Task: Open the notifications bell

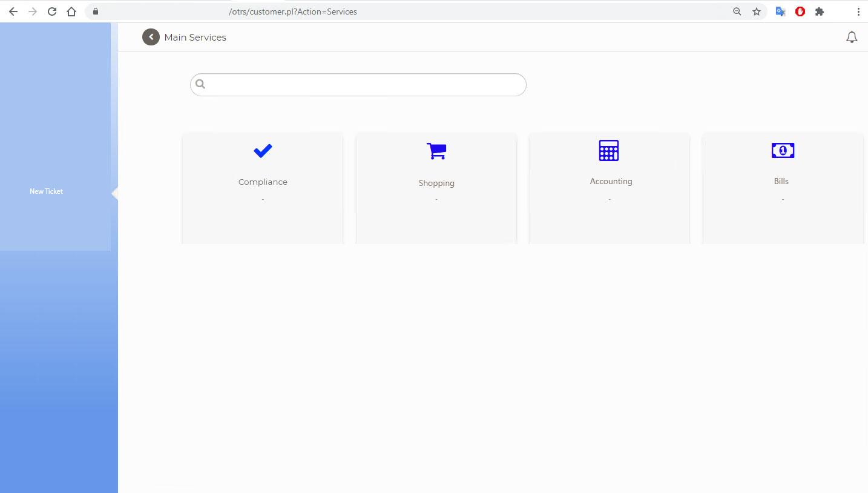Action: [851, 38]
